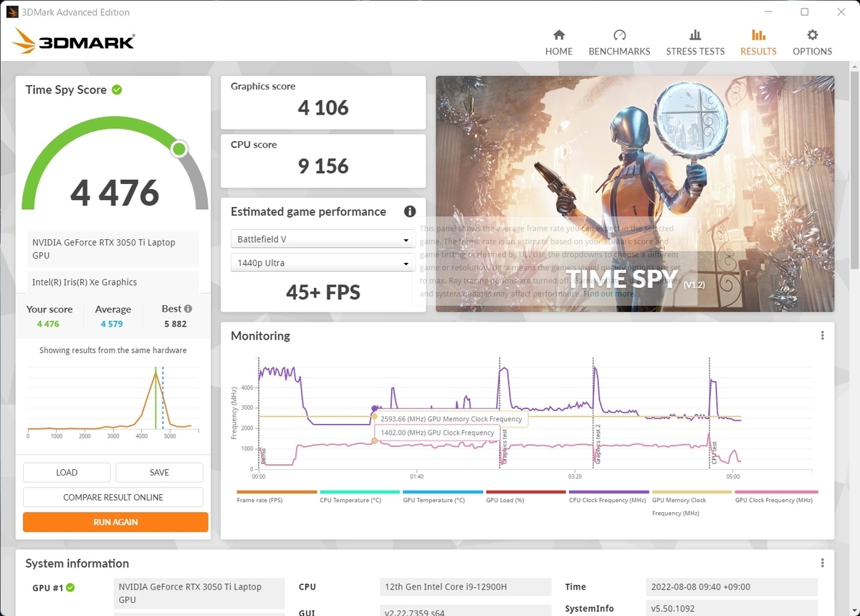Open the 1440p Ultra resolution dropdown
860x616 pixels.
tap(322, 263)
